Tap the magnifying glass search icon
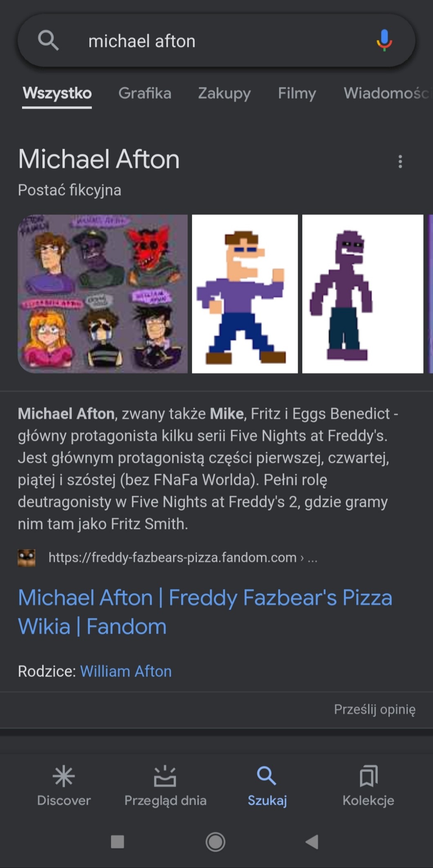Image resolution: width=433 pixels, height=868 pixels. point(48,40)
